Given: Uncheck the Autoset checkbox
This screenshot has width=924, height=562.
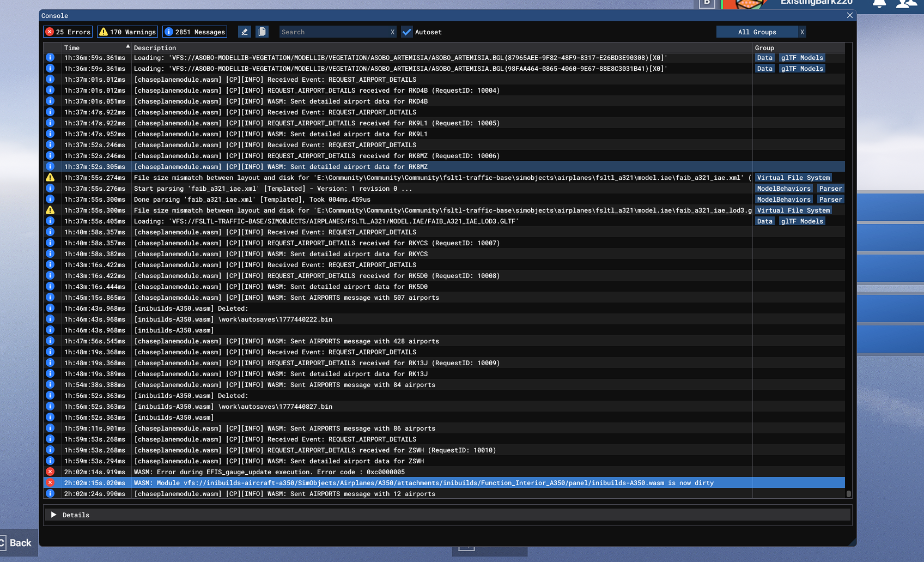Looking at the screenshot, I should coord(407,32).
